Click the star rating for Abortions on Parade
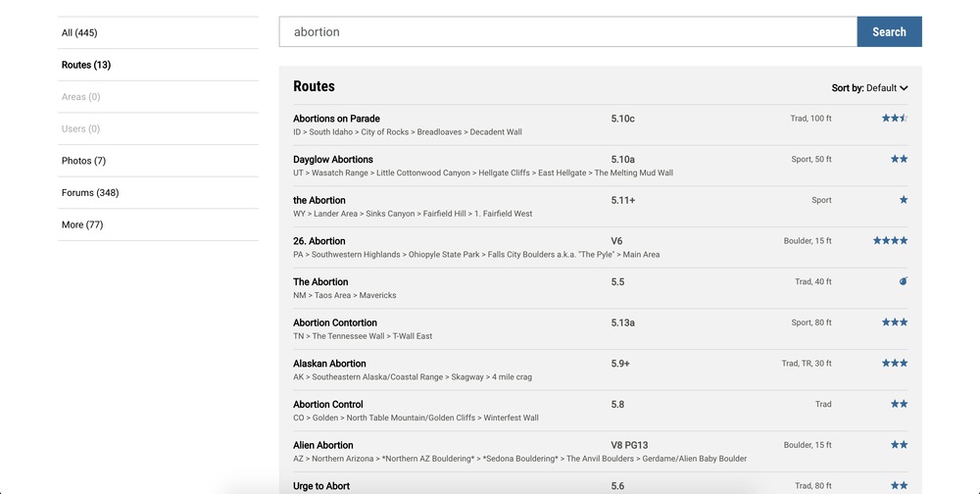 [x=895, y=119]
